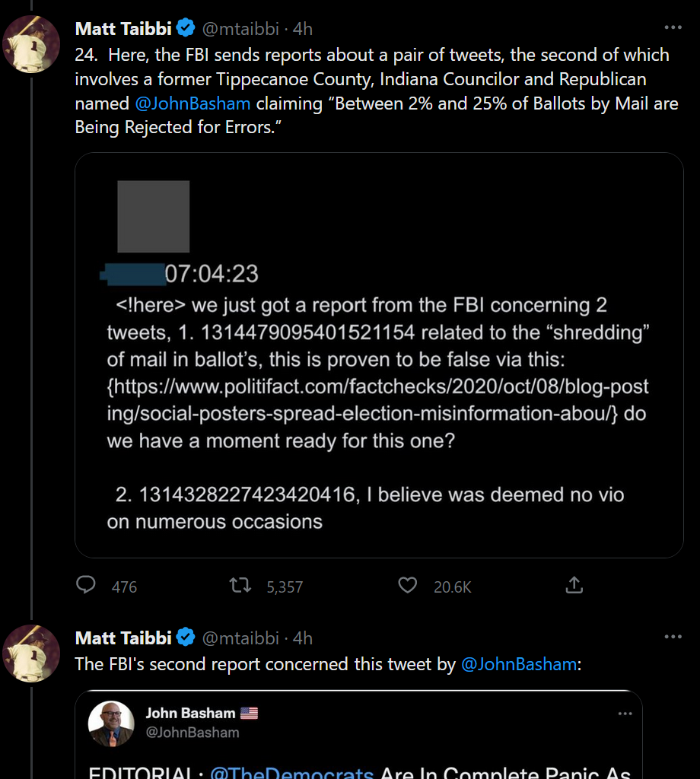Viewport: 700px width, 779px height.
Task: Click the Matt Taibbi name on second tweet
Action: [x=123, y=638]
